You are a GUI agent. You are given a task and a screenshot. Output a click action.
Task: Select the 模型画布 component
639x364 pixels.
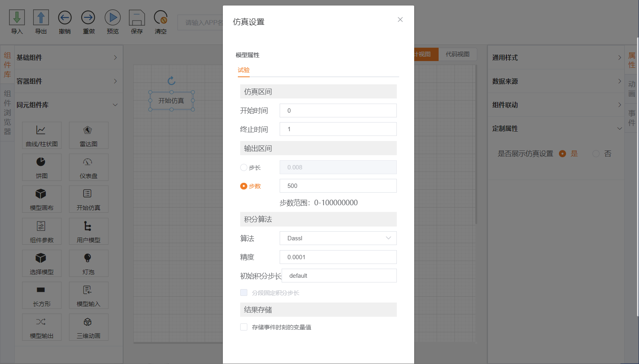pyautogui.click(x=42, y=199)
